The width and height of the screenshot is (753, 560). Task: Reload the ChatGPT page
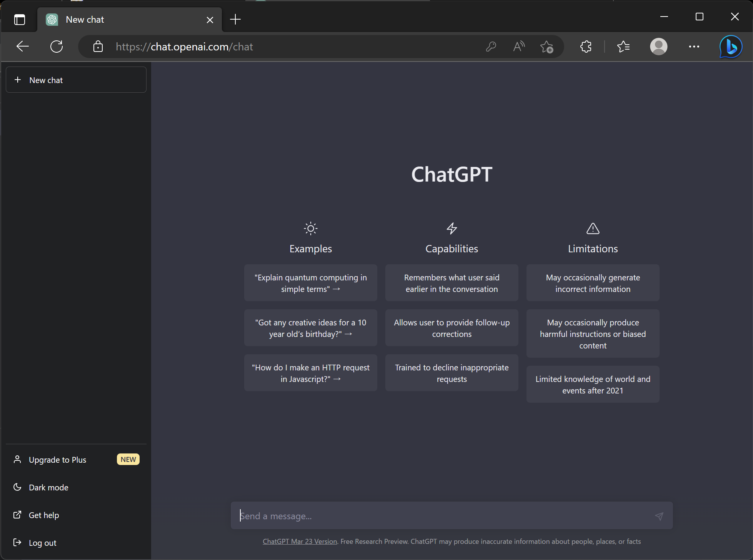point(57,47)
